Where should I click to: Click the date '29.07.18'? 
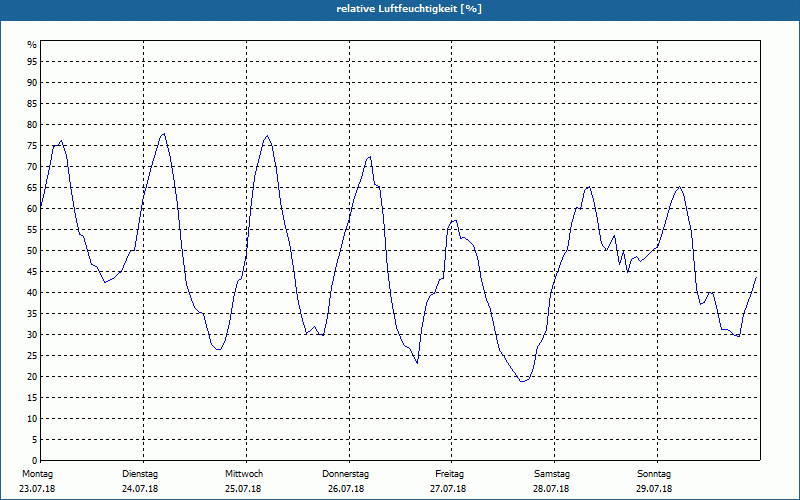654,489
